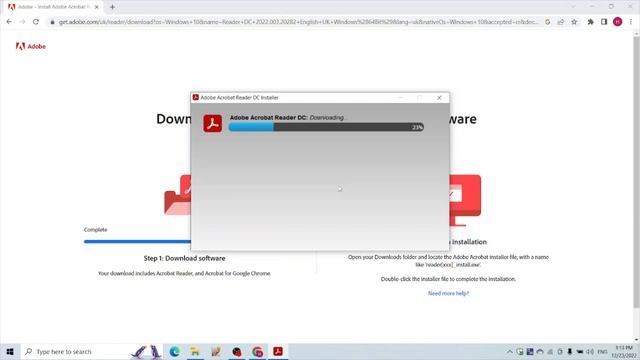Open the feather-pen app on taskbar
This screenshot has width=640, height=360.
pyautogui.click(x=216, y=351)
